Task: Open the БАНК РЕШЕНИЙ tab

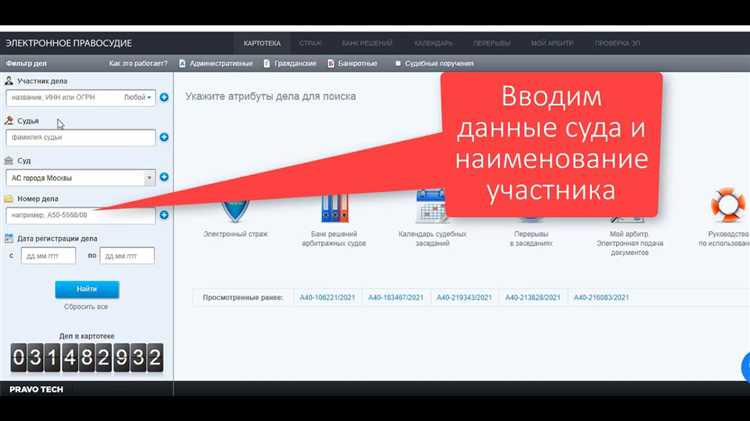Action: tap(367, 44)
